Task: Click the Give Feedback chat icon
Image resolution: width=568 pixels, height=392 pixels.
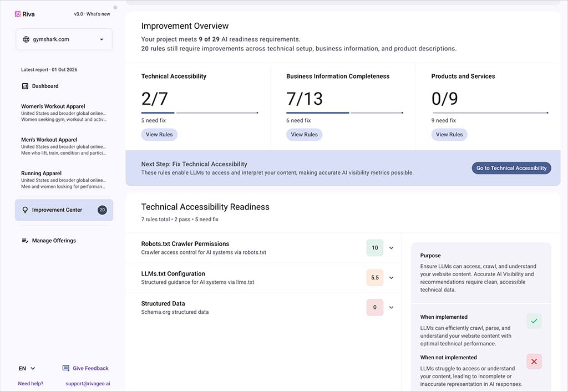Action: [x=65, y=369]
